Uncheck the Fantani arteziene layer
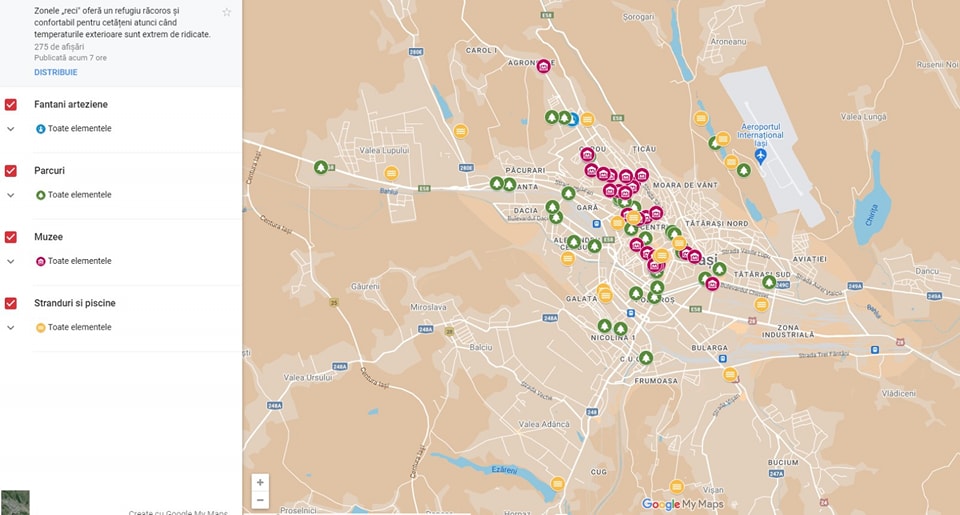 point(11,104)
